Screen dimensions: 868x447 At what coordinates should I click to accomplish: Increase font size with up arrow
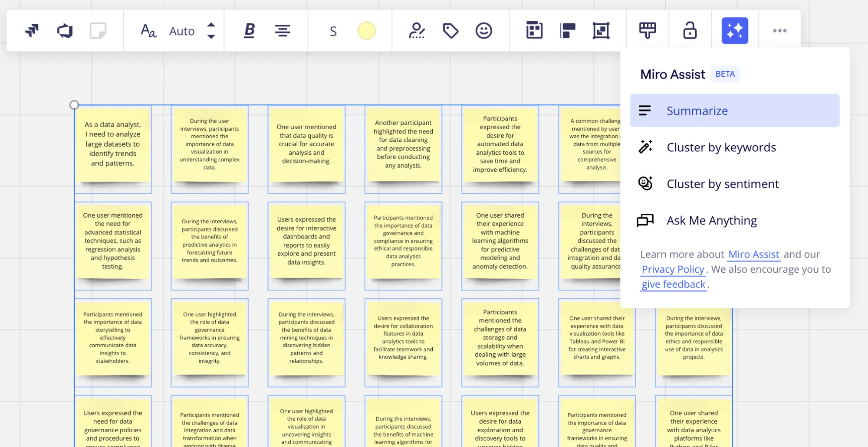tap(211, 25)
